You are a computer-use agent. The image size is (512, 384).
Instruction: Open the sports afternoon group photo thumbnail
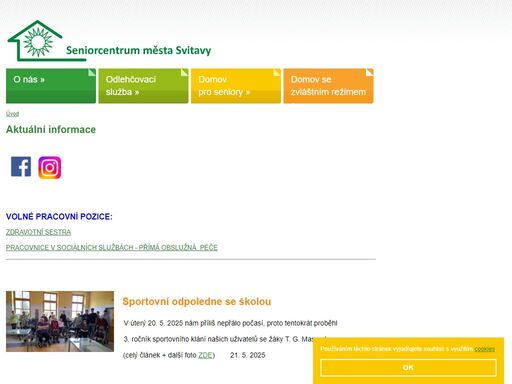pyautogui.click(x=60, y=321)
